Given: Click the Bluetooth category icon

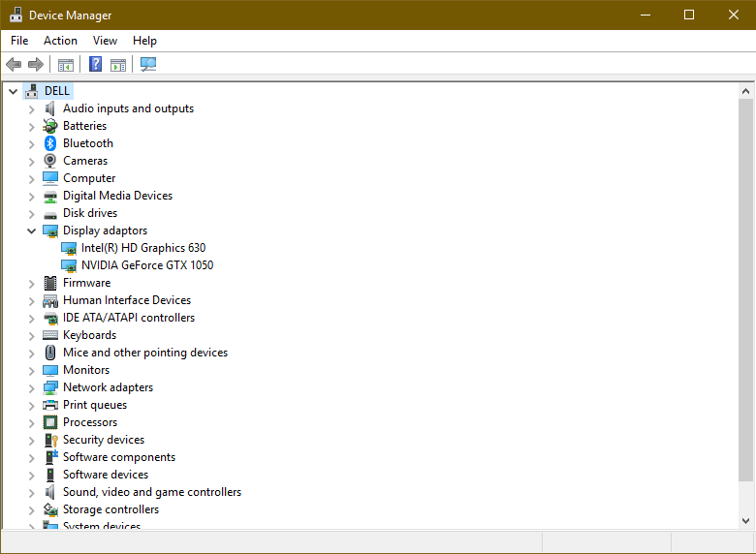Looking at the screenshot, I should (x=50, y=143).
